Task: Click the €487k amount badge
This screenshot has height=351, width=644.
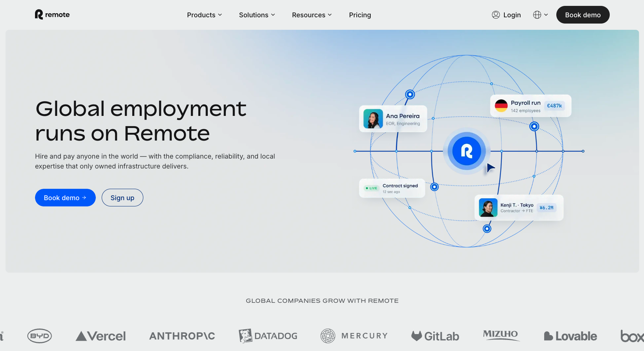Action: (x=554, y=106)
